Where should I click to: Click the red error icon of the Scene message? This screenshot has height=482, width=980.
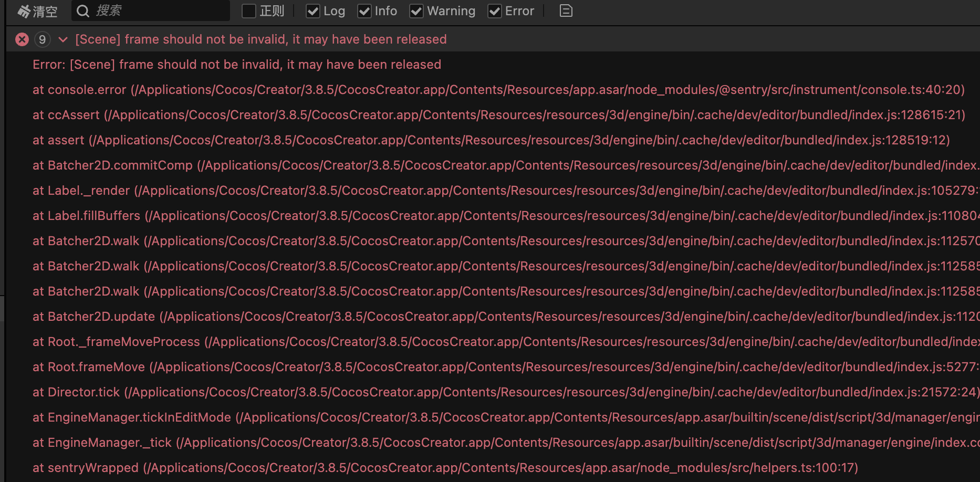(22, 39)
